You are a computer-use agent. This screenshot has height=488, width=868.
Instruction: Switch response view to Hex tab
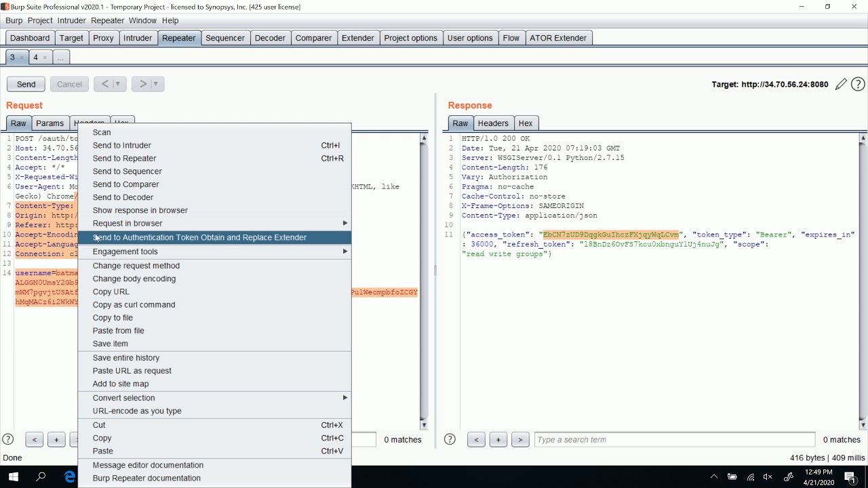pos(526,123)
